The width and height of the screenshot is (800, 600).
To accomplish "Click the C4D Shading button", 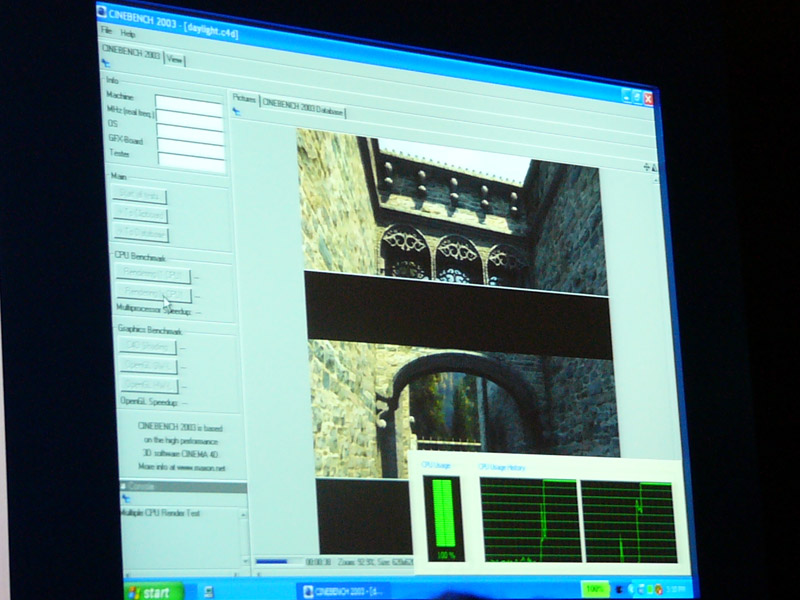I will pyautogui.click(x=147, y=346).
